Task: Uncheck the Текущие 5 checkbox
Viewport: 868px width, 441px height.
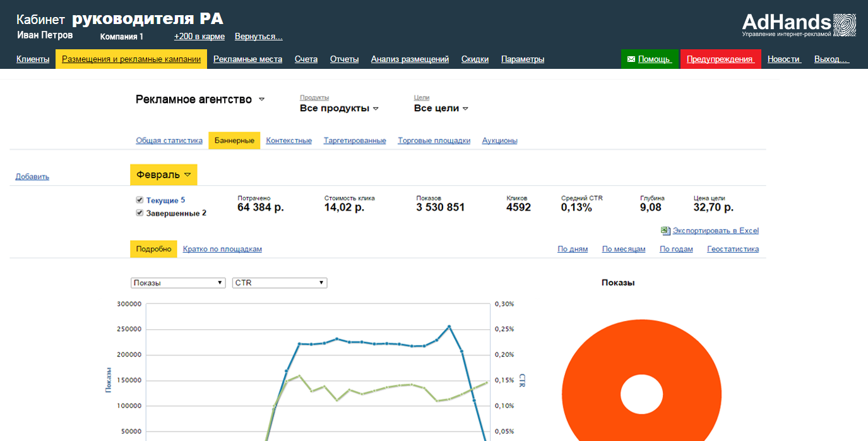Action: pos(140,200)
